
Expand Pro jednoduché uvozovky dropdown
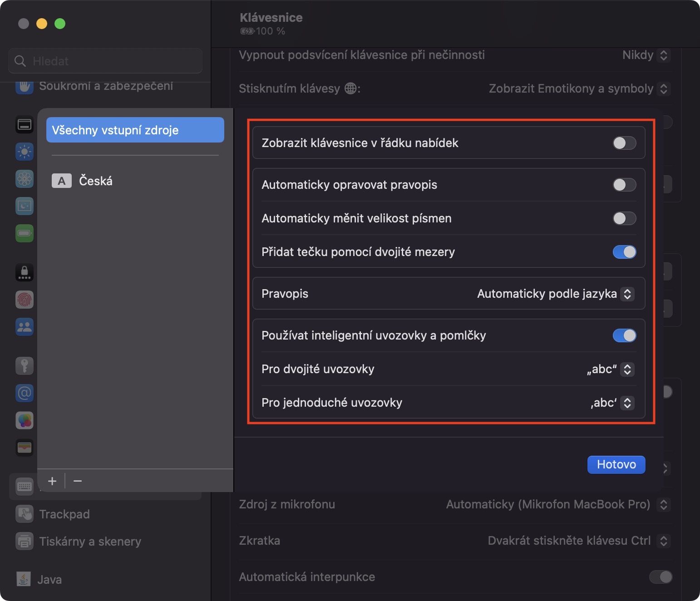627,403
